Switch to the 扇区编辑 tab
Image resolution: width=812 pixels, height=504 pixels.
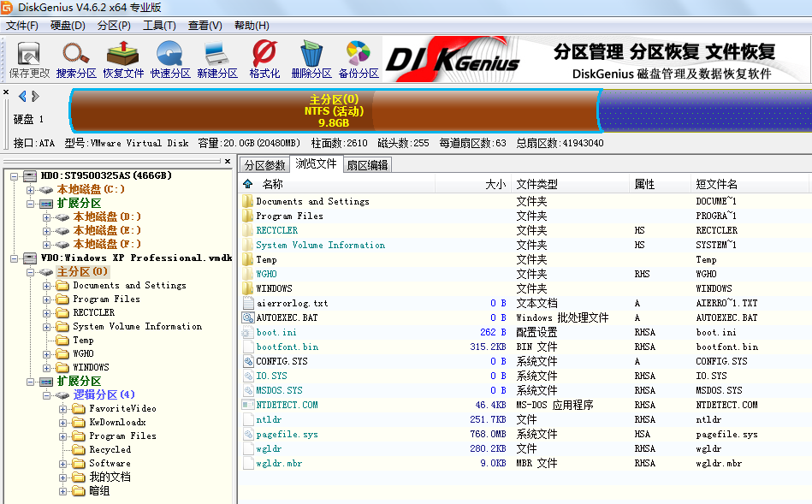[367, 165]
